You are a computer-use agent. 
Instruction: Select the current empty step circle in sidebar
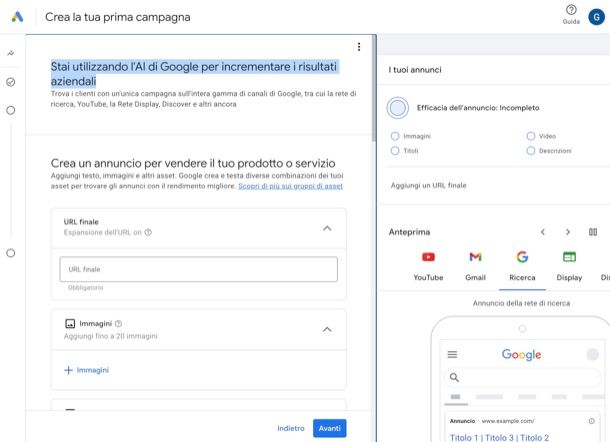point(11,110)
